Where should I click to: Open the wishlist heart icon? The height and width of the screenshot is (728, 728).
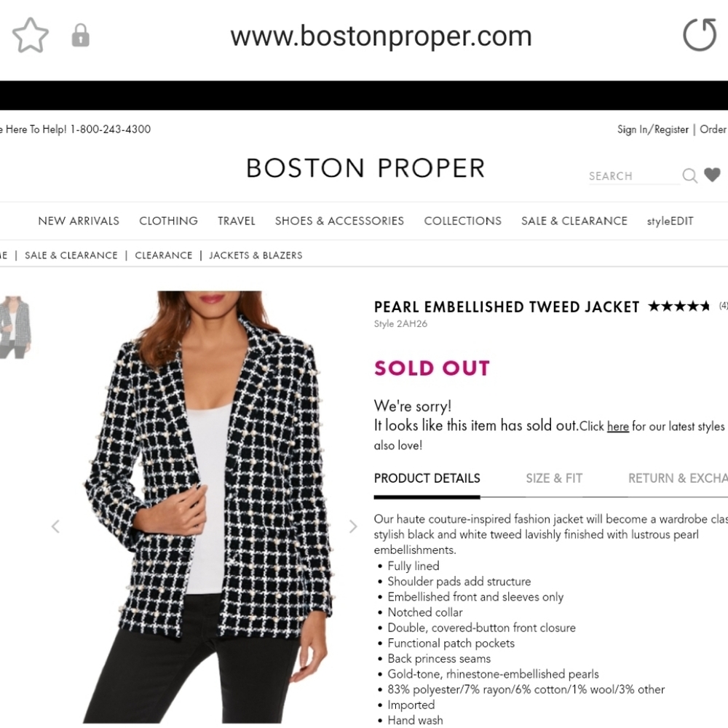[712, 175]
